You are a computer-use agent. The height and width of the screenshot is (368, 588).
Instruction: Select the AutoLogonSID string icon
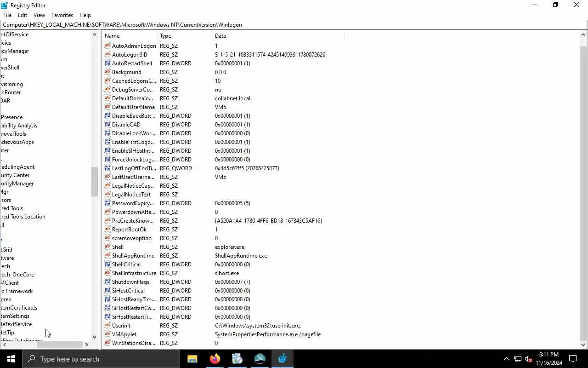click(x=107, y=54)
